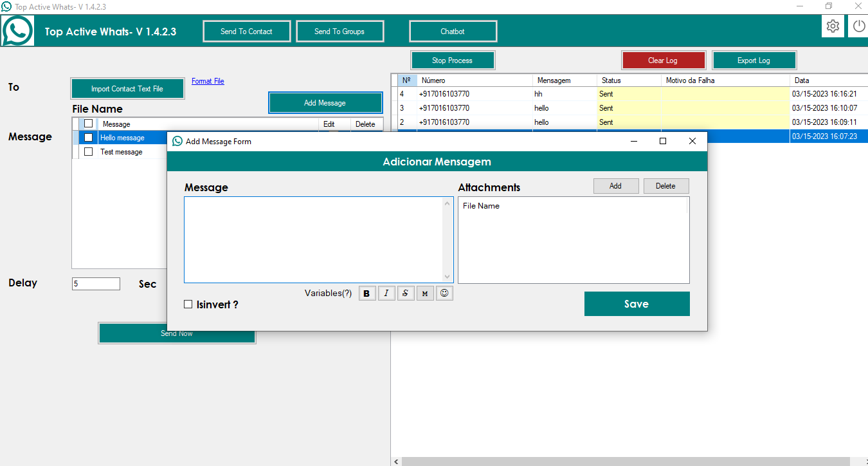Apply bold formatting in Add Message Form
The height and width of the screenshot is (466, 868).
(x=366, y=294)
